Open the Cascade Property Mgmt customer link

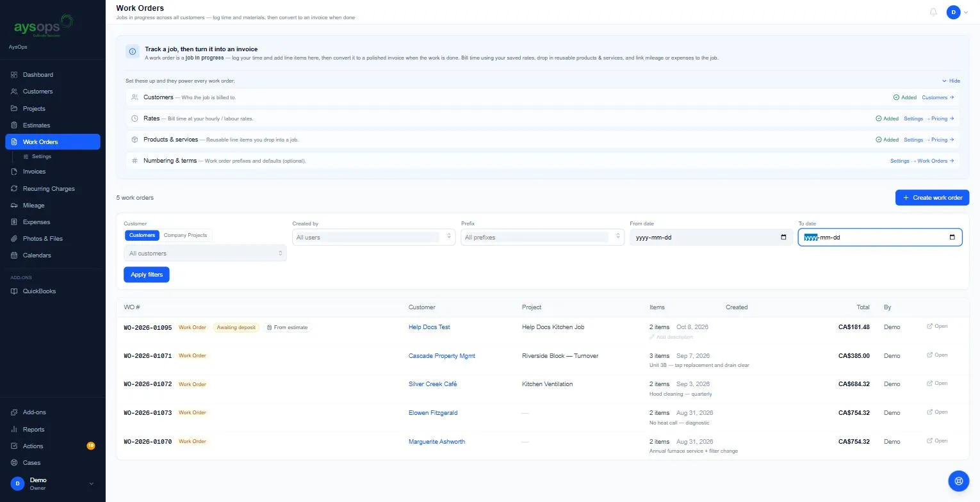pos(442,356)
